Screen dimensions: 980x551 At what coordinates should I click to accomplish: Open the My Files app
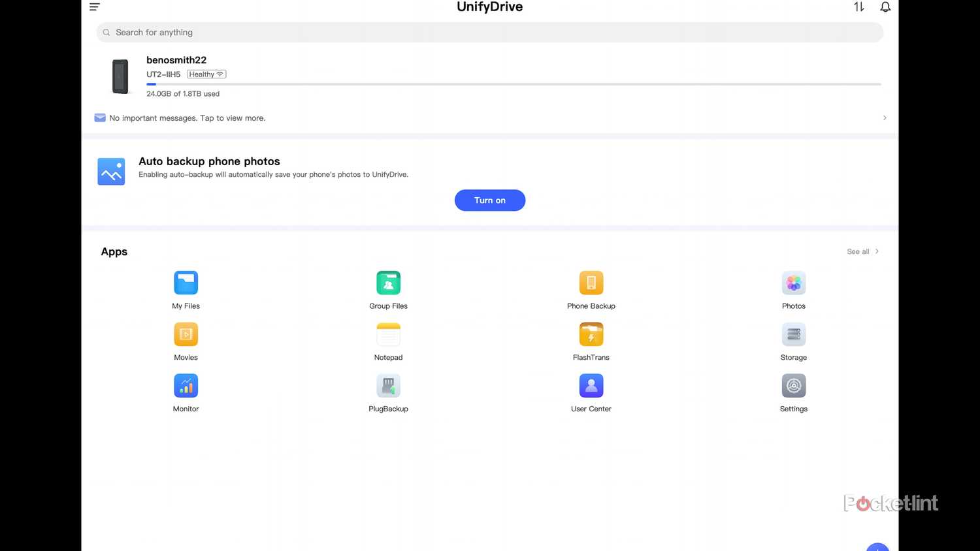[x=186, y=283]
